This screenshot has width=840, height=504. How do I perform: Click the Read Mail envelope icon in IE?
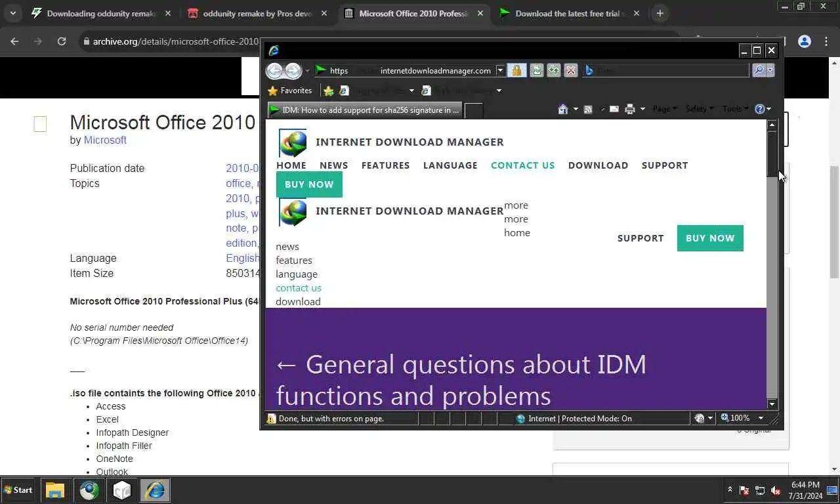[614, 109]
